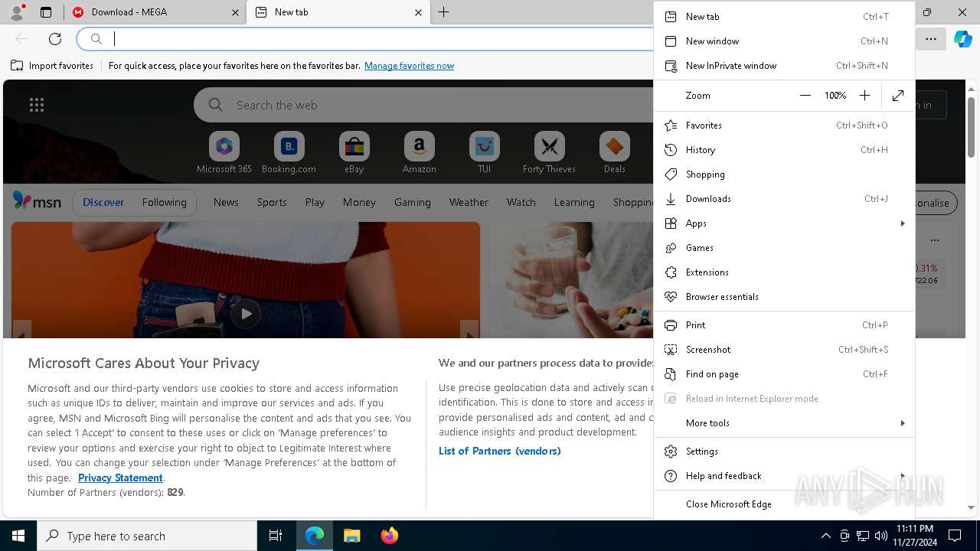Open Games from the menu
980x551 pixels.
(x=784, y=248)
